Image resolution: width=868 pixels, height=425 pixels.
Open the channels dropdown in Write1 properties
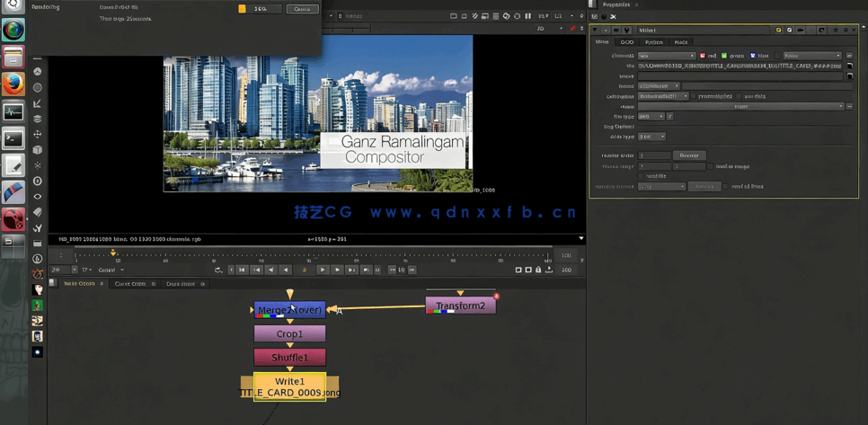point(666,56)
